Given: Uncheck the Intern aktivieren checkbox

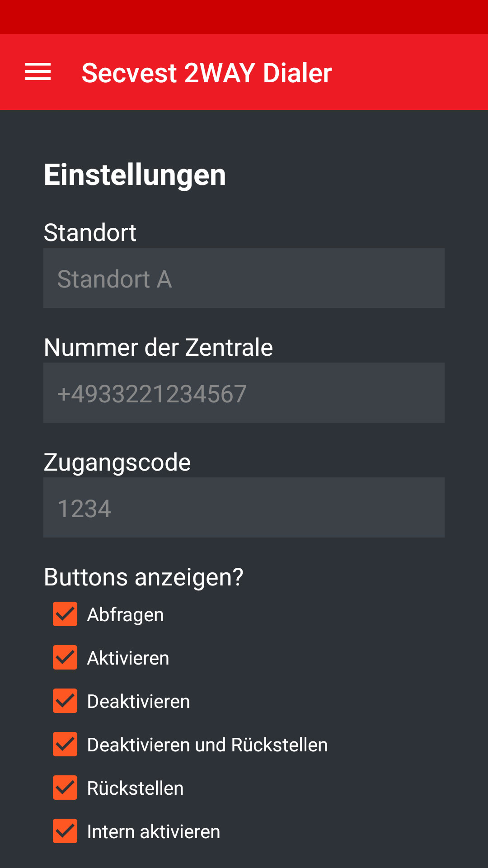Looking at the screenshot, I should click(x=65, y=831).
